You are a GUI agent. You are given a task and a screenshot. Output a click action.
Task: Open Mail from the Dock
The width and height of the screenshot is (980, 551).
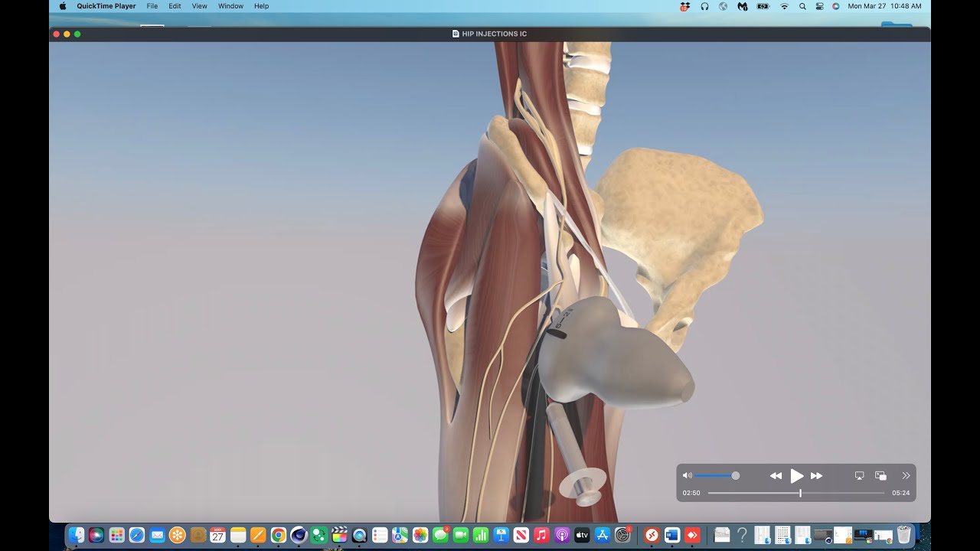click(158, 535)
